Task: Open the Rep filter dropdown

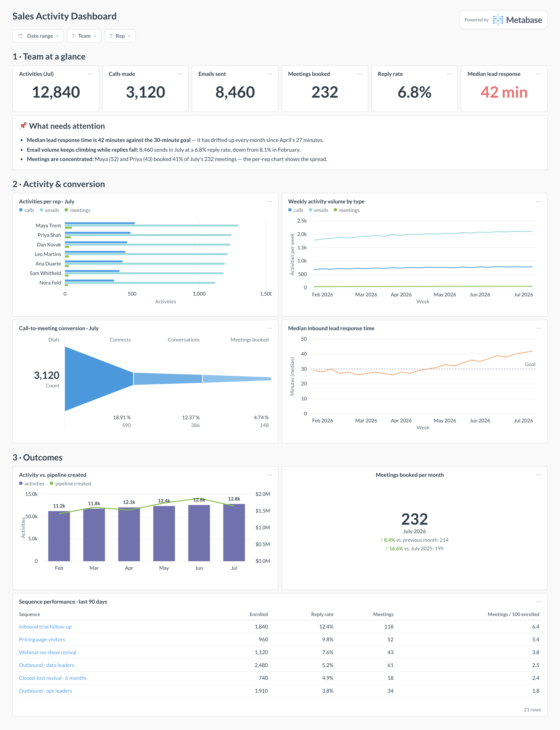Action: click(x=120, y=36)
